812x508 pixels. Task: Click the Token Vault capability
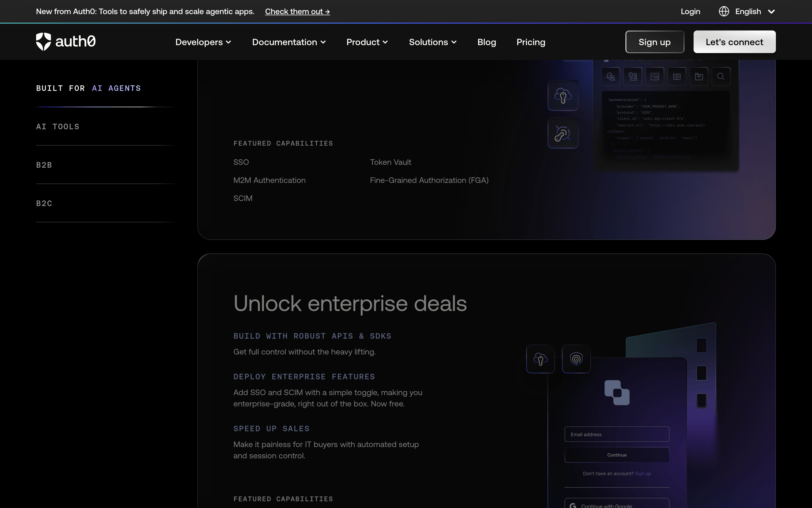coord(390,162)
